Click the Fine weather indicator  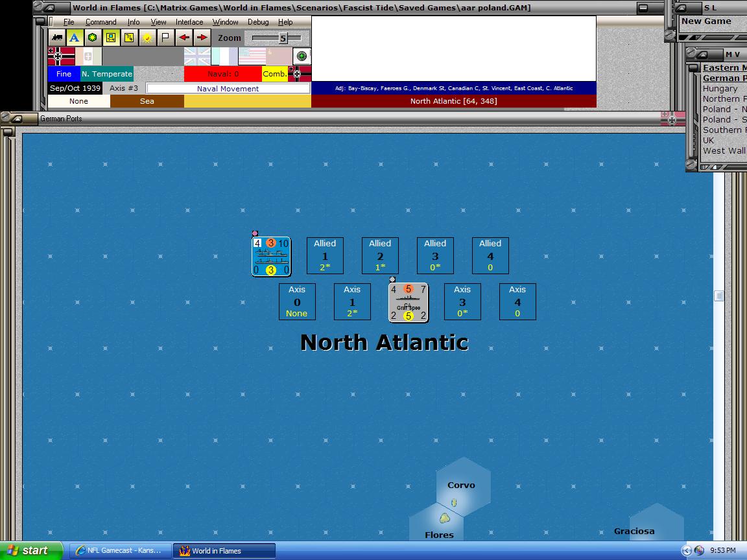[x=64, y=74]
